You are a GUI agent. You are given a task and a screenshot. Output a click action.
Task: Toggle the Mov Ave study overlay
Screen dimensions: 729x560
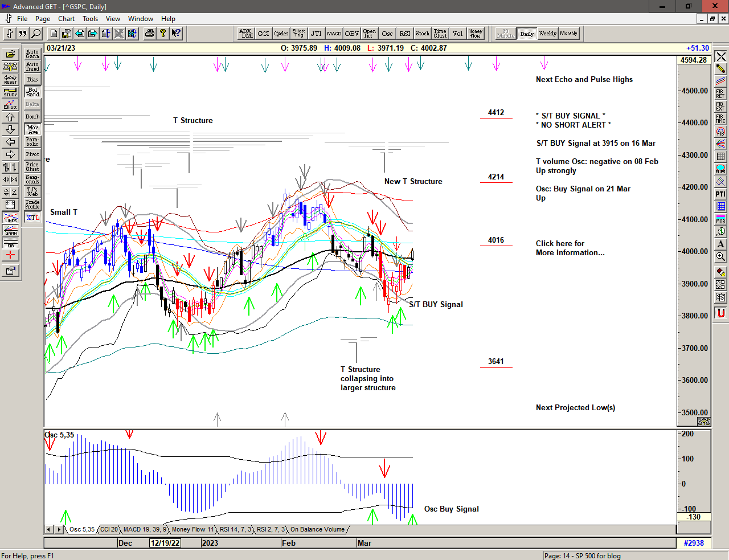(32, 129)
